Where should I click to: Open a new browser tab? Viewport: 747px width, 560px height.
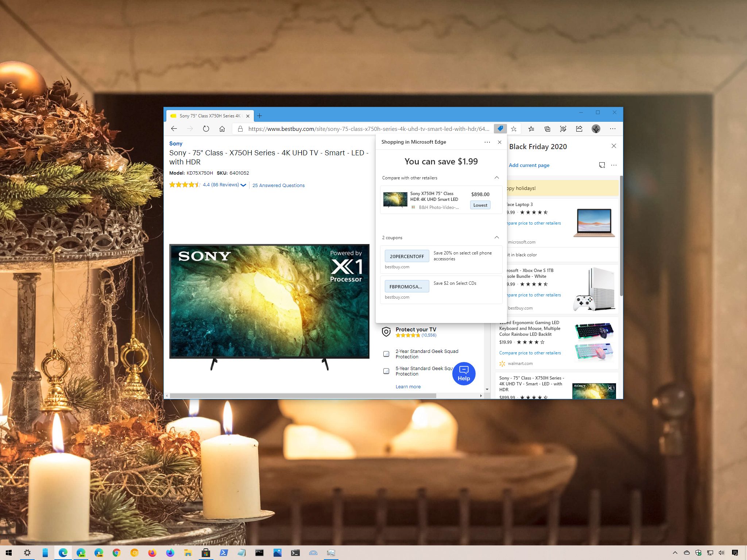(x=260, y=116)
